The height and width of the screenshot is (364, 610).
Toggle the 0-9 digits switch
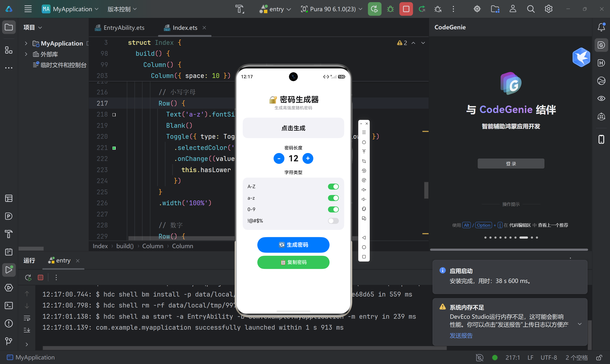click(333, 210)
